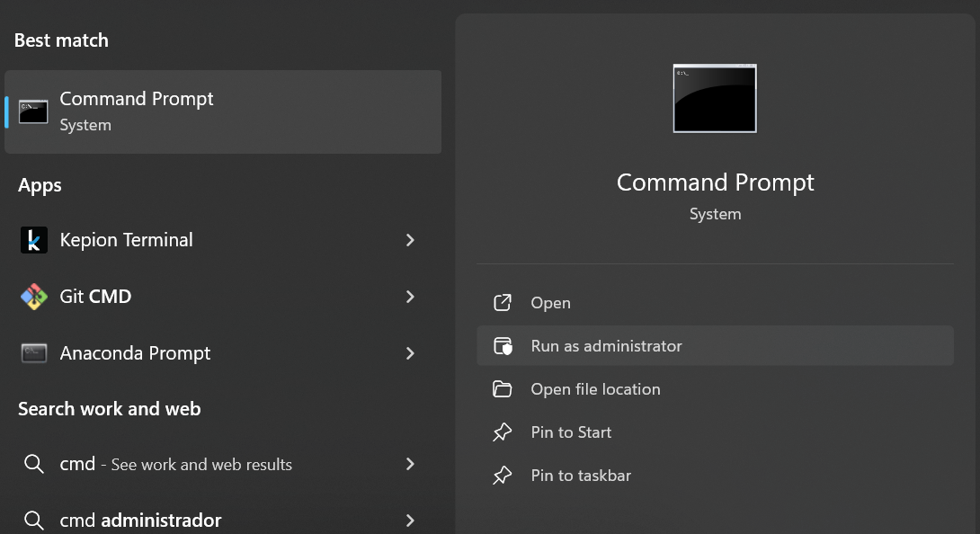Expand cmd web results chevron
This screenshot has height=534, width=980.
[x=410, y=464]
